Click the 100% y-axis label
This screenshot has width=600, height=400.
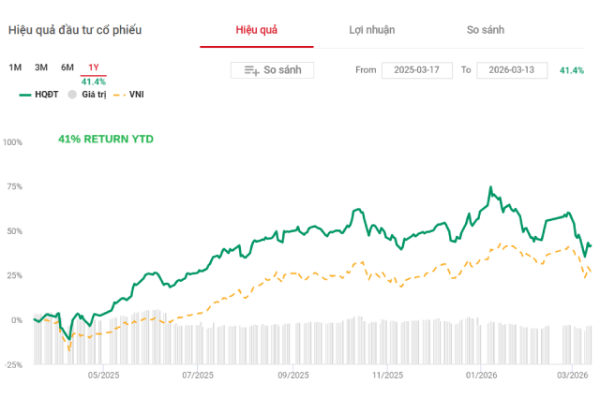point(13,142)
